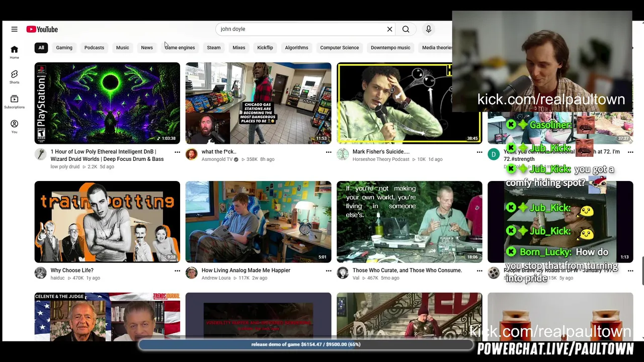Open Subscriptions in sidebar
The height and width of the screenshot is (362, 644).
(14, 102)
